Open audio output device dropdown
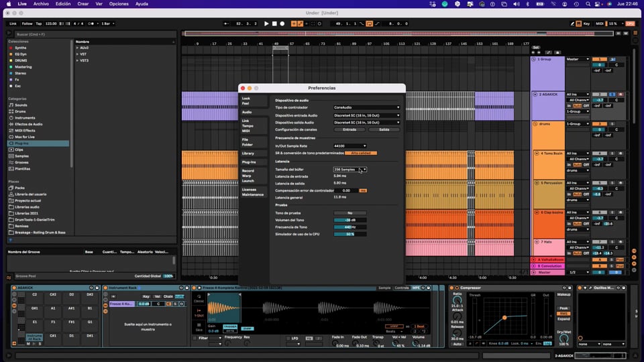644x362 pixels. click(x=366, y=122)
